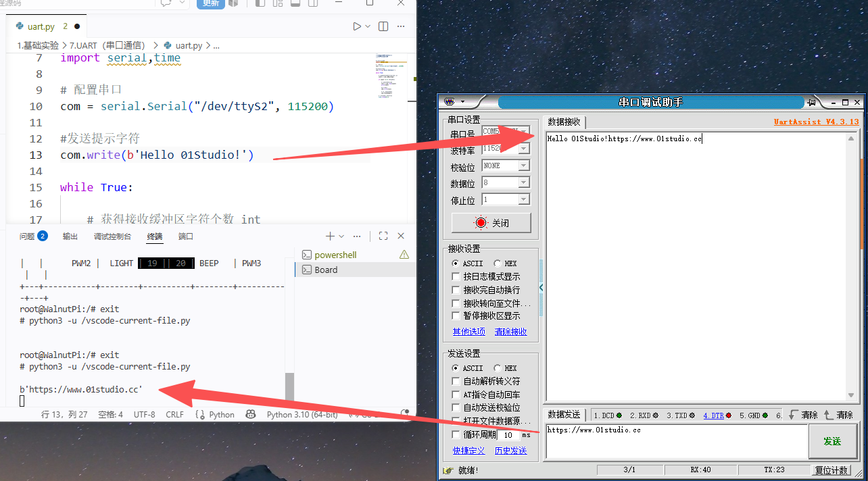The image size is (868, 481).
Task: Select the 终端 terminal tab
Action: point(155,236)
